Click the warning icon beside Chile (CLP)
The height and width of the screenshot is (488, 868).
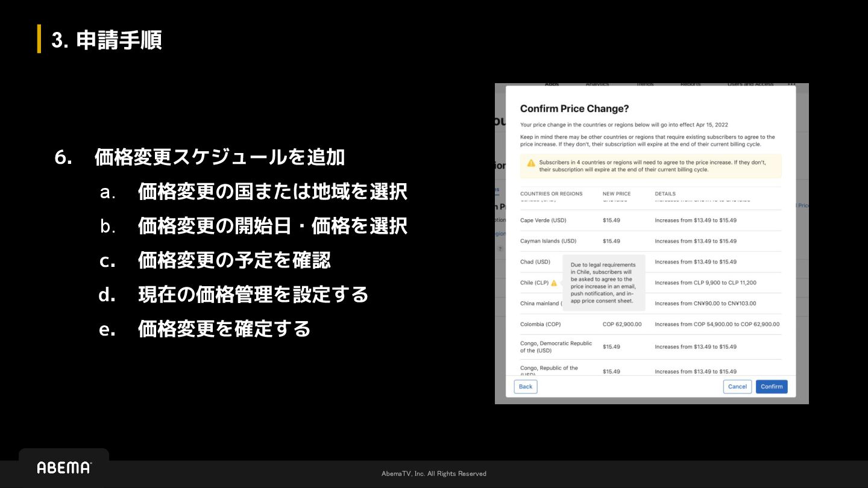pos(554,283)
